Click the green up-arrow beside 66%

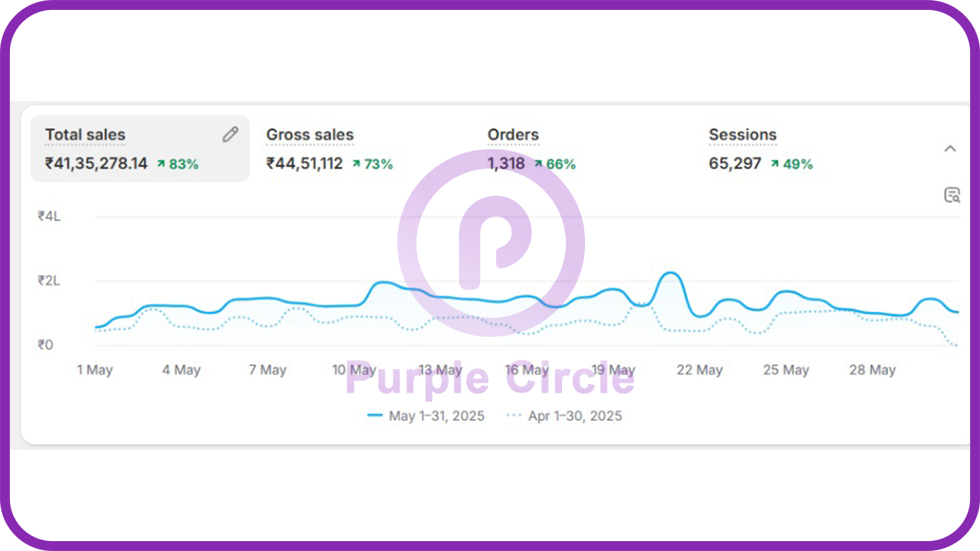pyautogui.click(x=538, y=164)
